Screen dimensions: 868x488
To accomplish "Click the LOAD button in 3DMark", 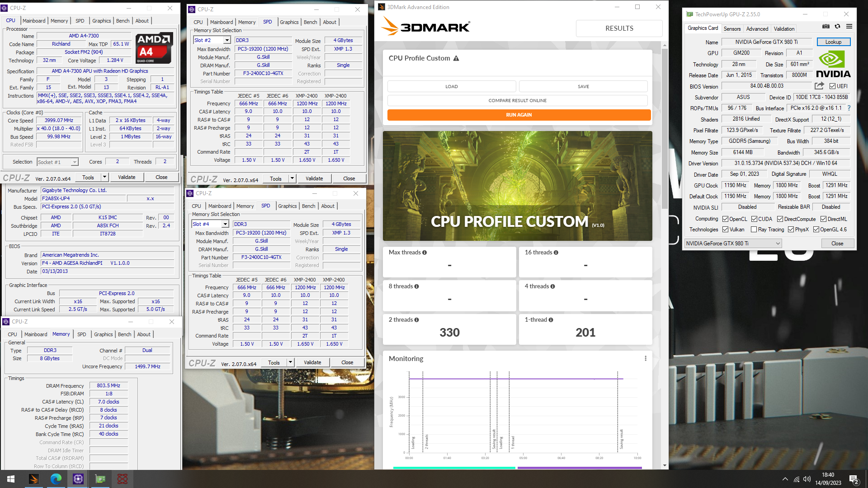I will coord(452,86).
